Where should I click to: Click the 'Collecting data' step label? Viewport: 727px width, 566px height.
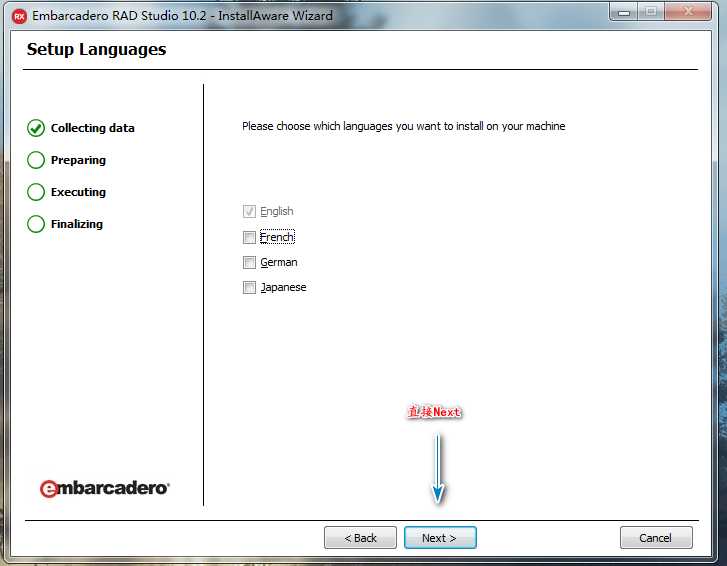click(x=93, y=128)
